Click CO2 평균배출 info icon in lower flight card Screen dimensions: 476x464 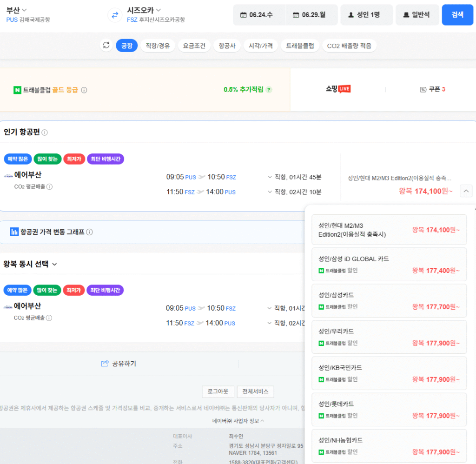click(49, 318)
